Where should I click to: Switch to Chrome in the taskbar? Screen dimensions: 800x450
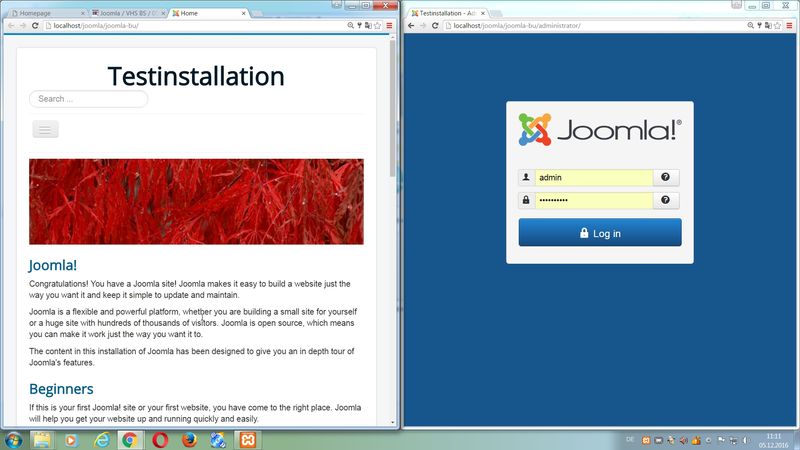pos(130,440)
